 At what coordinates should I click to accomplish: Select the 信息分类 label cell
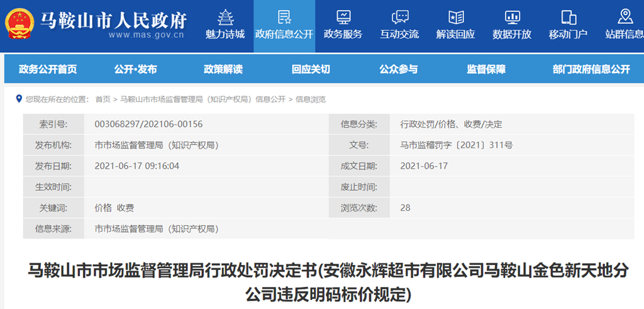(x=359, y=124)
